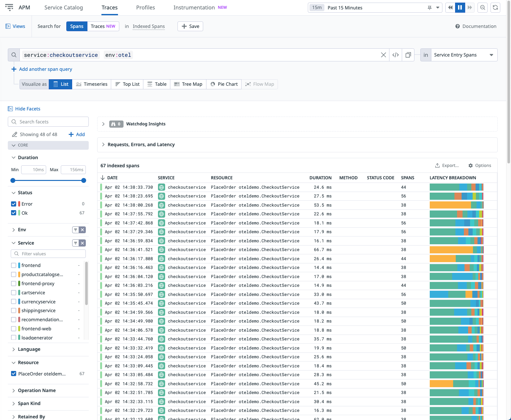Hide the Facets panel
Image resolution: width=511 pixels, height=420 pixels.
(24, 109)
